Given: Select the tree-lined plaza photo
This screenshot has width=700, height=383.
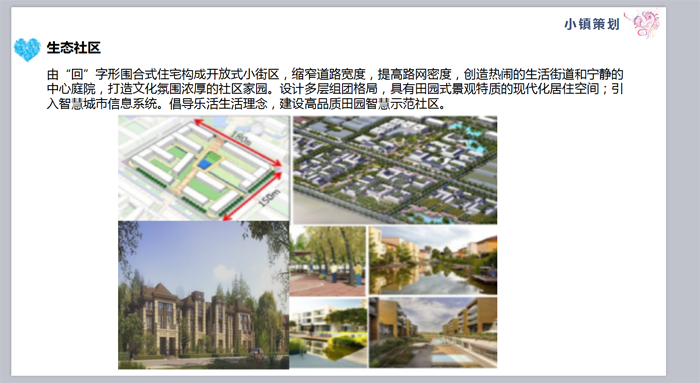Looking at the screenshot, I should coord(328,261).
